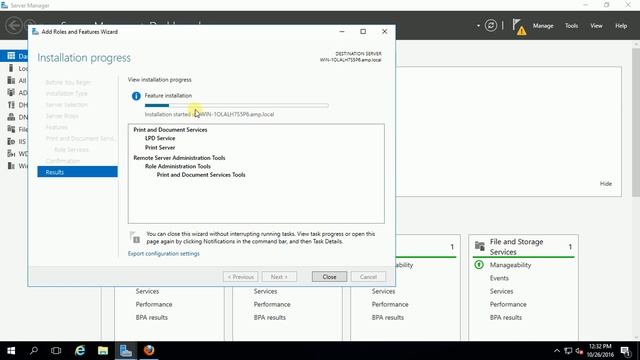The height and width of the screenshot is (360, 640).
Task: Open the Help menu
Action: click(x=621, y=26)
